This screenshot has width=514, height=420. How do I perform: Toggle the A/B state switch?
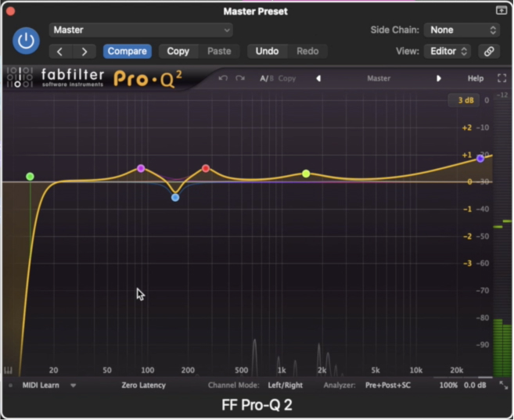[267, 79]
